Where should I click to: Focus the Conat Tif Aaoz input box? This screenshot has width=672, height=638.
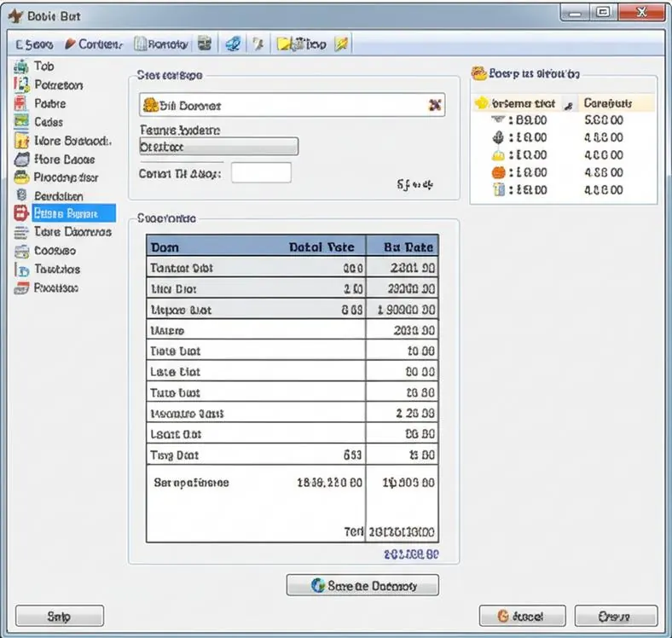262,172
